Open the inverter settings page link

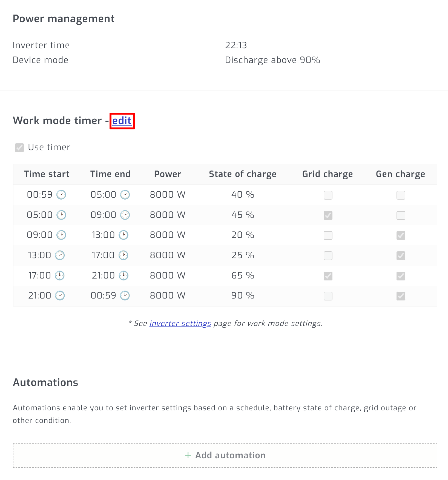tap(180, 323)
